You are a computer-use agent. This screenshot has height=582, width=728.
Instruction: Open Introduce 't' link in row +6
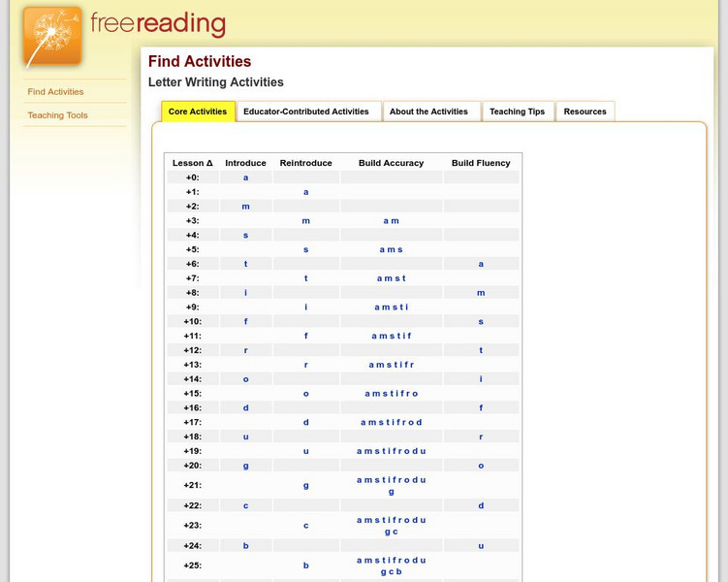click(x=245, y=264)
